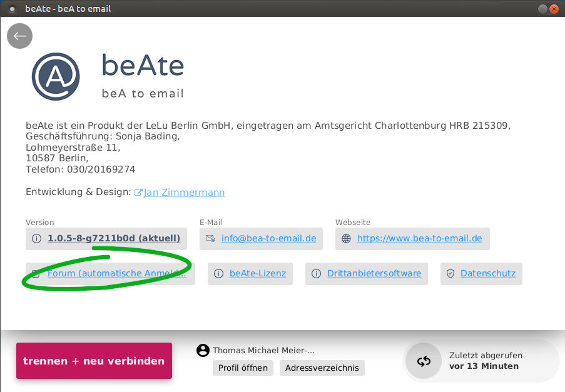565x392 pixels.
Task: Click the refresh sync arrows icon
Action: 424,361
